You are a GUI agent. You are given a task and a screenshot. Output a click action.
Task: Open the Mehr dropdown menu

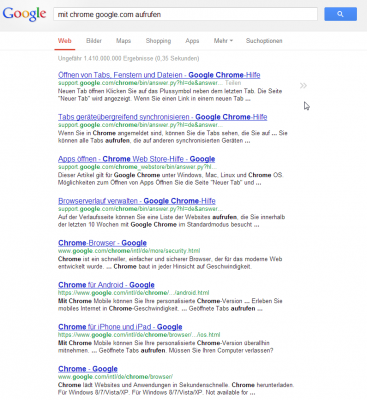223,41
